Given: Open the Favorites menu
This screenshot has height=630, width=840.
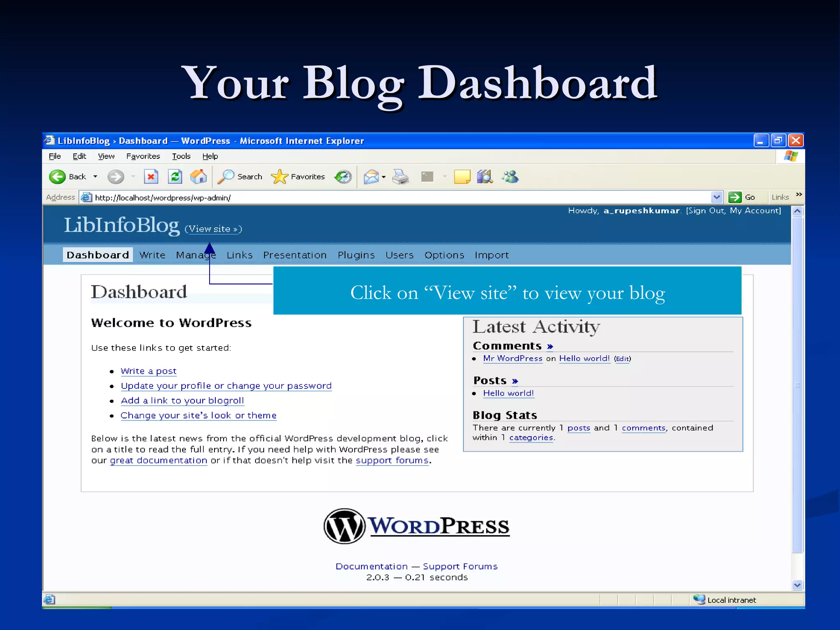Looking at the screenshot, I should (143, 156).
